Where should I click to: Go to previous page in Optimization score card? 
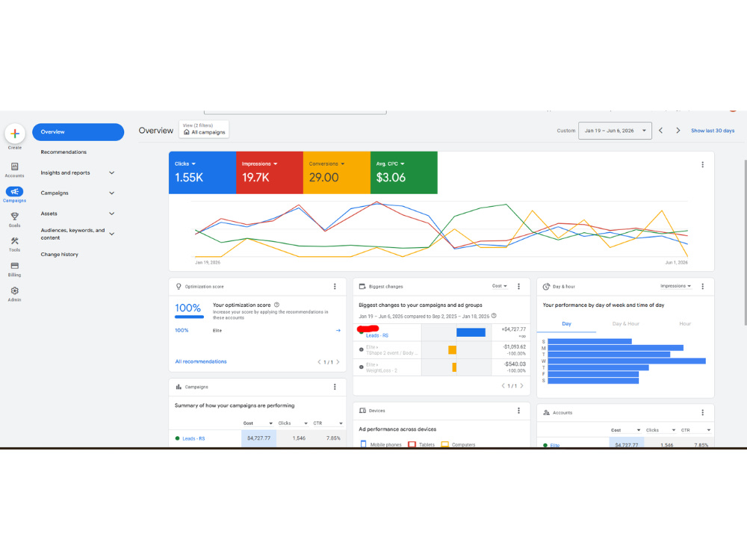coord(319,362)
